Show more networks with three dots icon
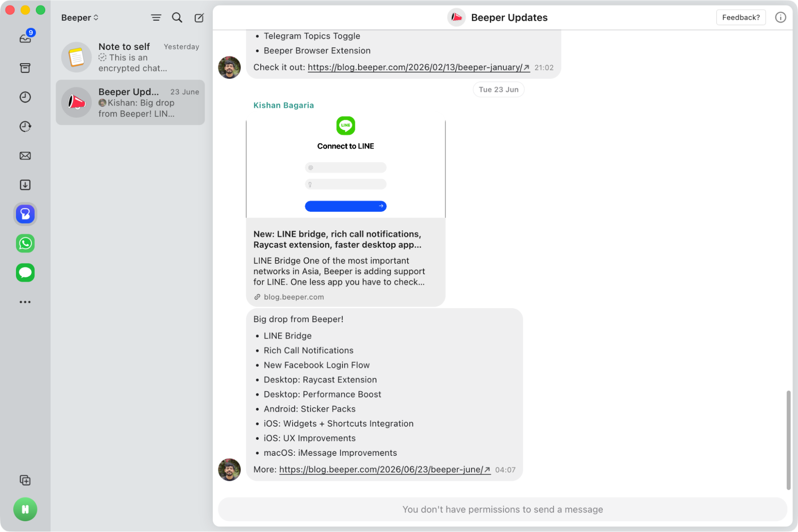 coord(25,302)
